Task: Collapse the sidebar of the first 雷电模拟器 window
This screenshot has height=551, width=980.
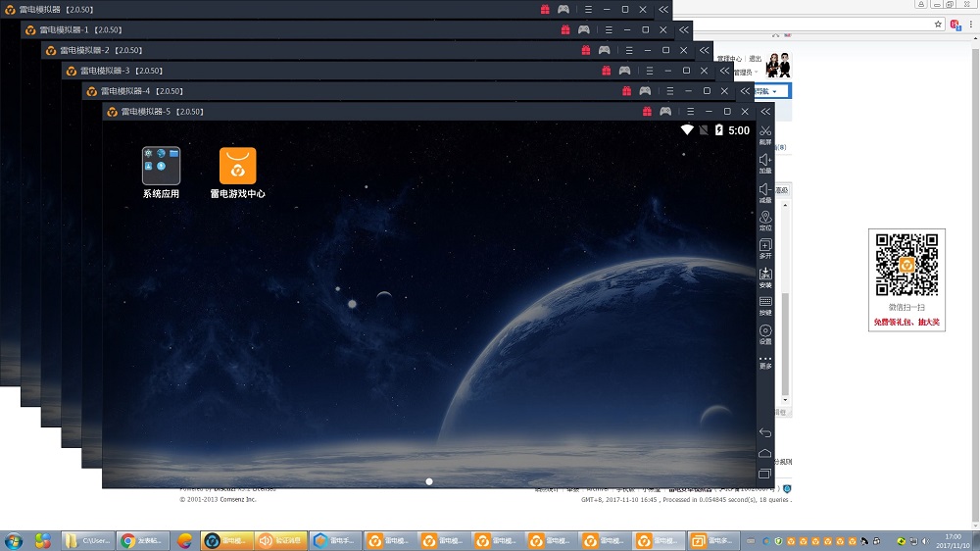Action: point(663,10)
